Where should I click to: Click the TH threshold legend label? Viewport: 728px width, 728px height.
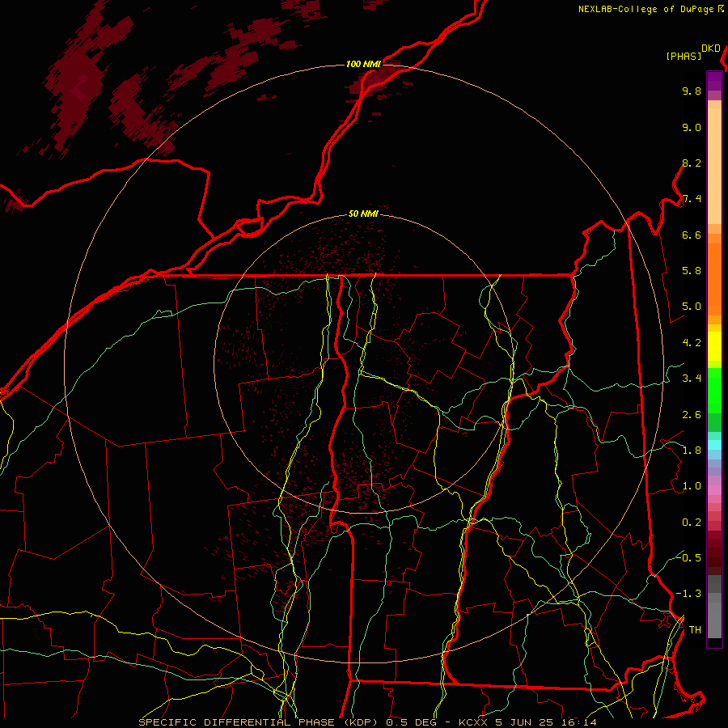(x=695, y=630)
